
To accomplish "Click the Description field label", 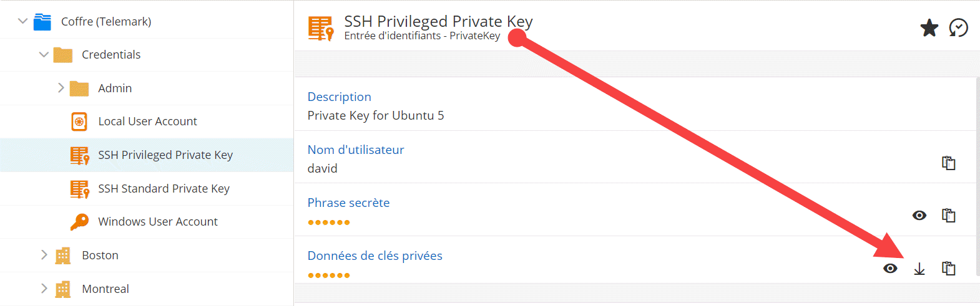I will [339, 97].
